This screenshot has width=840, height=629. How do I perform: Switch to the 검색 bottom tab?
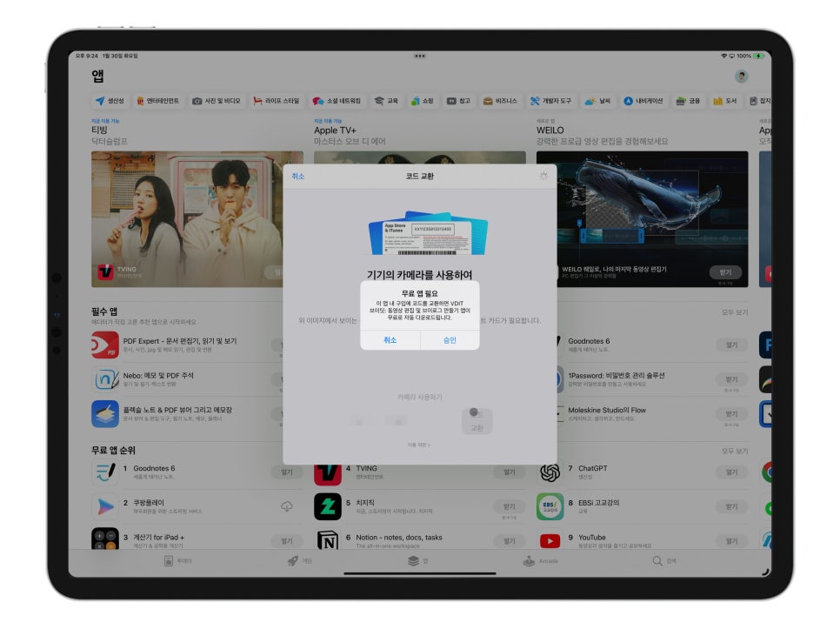(x=664, y=561)
